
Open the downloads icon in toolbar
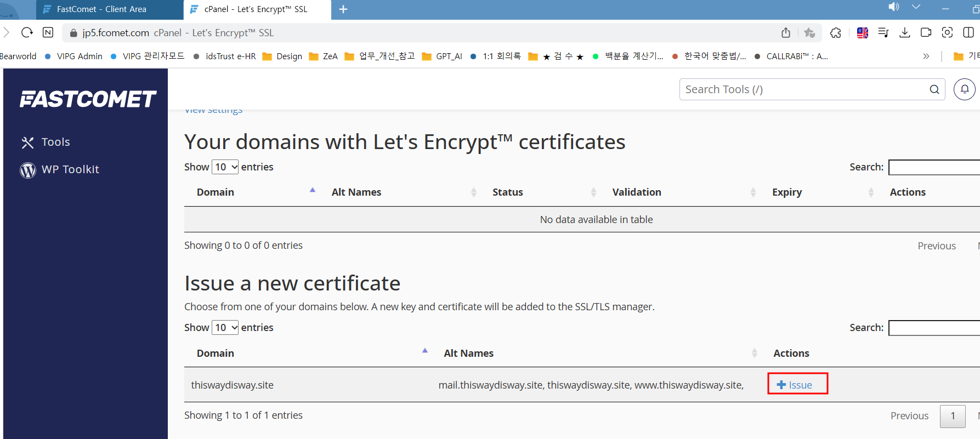[905, 33]
